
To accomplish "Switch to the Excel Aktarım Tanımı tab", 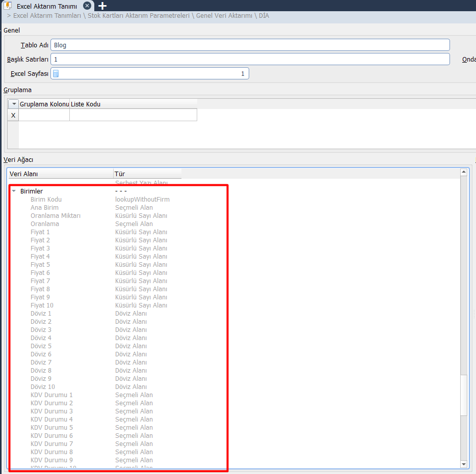I will (x=46, y=6).
